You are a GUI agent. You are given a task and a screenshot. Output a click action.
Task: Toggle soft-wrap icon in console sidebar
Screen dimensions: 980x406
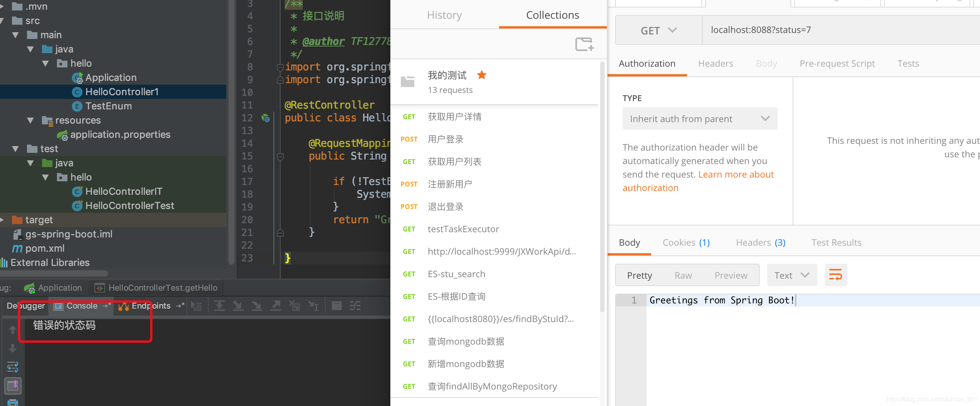13,367
